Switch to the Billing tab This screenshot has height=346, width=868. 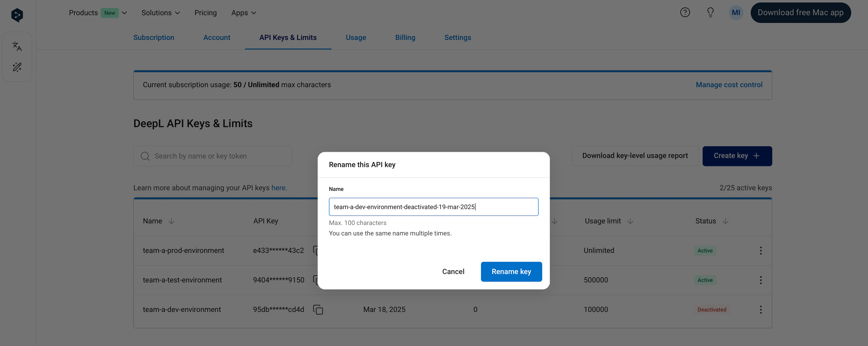pyautogui.click(x=405, y=37)
